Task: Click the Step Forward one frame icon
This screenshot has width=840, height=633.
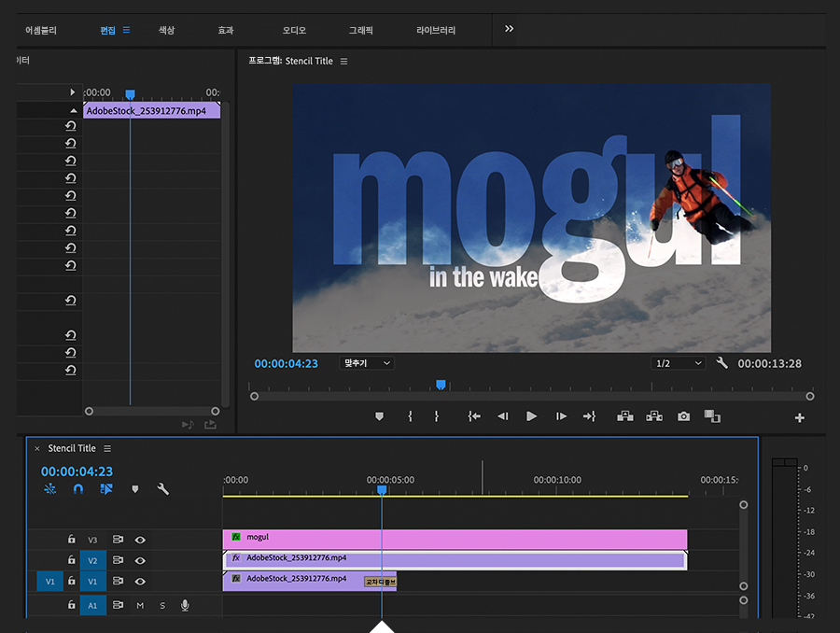Action: (561, 416)
